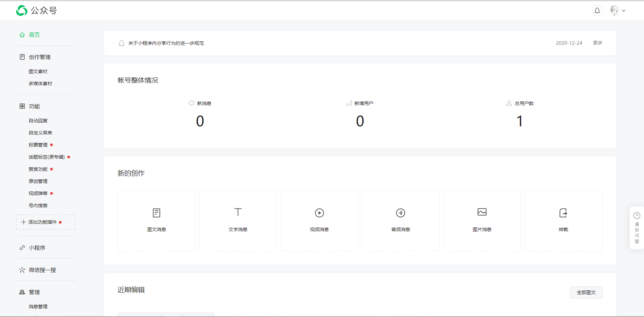Image resolution: width=644 pixels, height=317 pixels.
Task: Click the help question mark icon
Action: click(637, 216)
